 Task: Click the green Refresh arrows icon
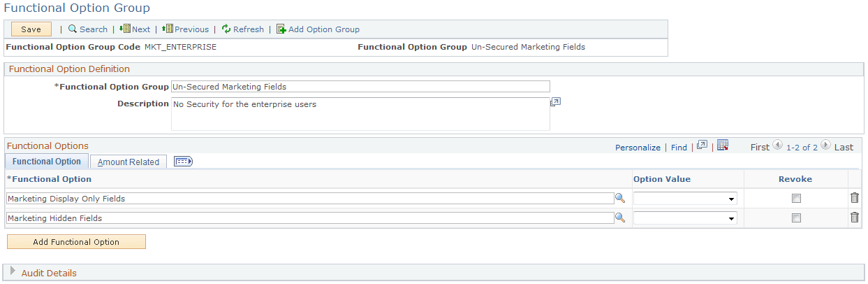point(226,29)
